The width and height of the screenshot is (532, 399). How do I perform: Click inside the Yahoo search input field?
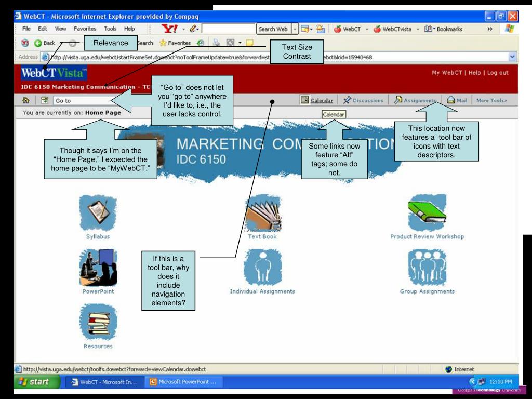pos(228,29)
